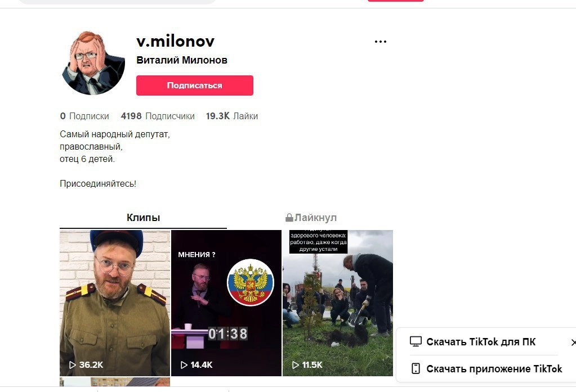
Task: Open the three-dot profile options menu
Action: [x=380, y=42]
